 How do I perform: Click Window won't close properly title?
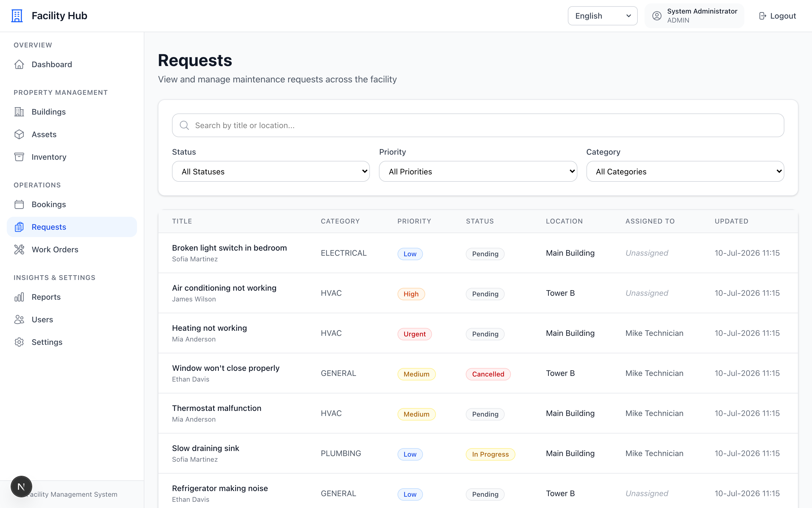point(226,368)
